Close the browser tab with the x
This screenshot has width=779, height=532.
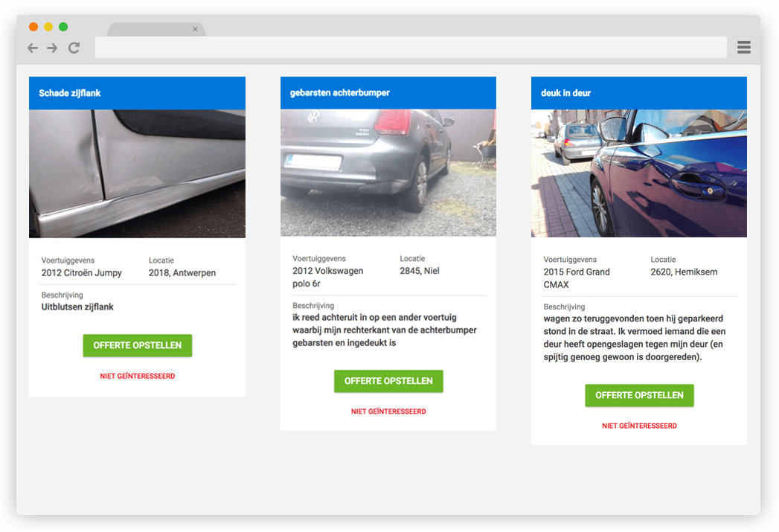point(195,29)
